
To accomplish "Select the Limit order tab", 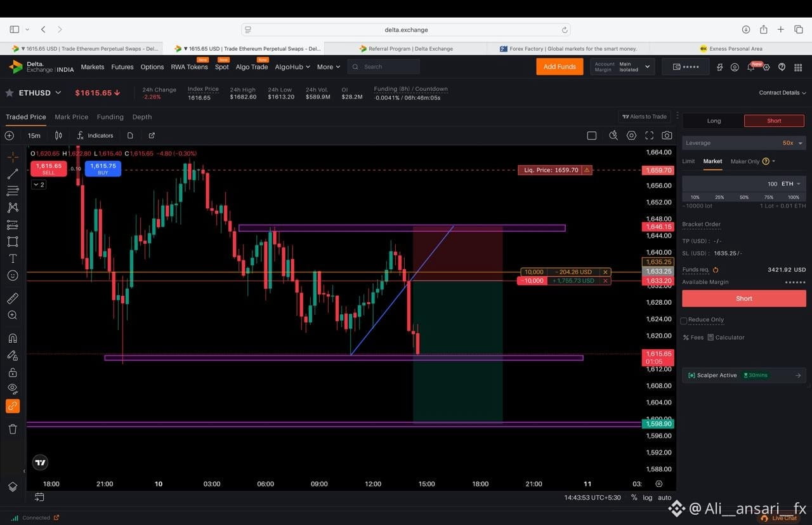I will pos(688,161).
